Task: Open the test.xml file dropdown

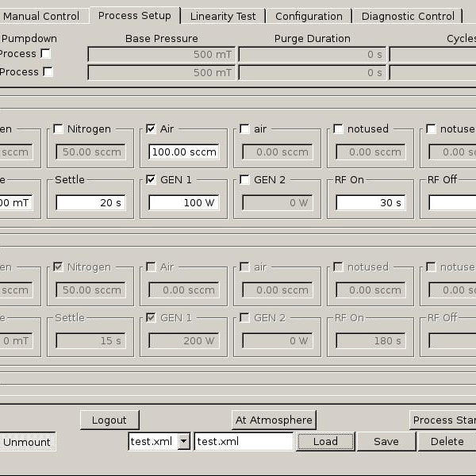Action: [x=183, y=442]
